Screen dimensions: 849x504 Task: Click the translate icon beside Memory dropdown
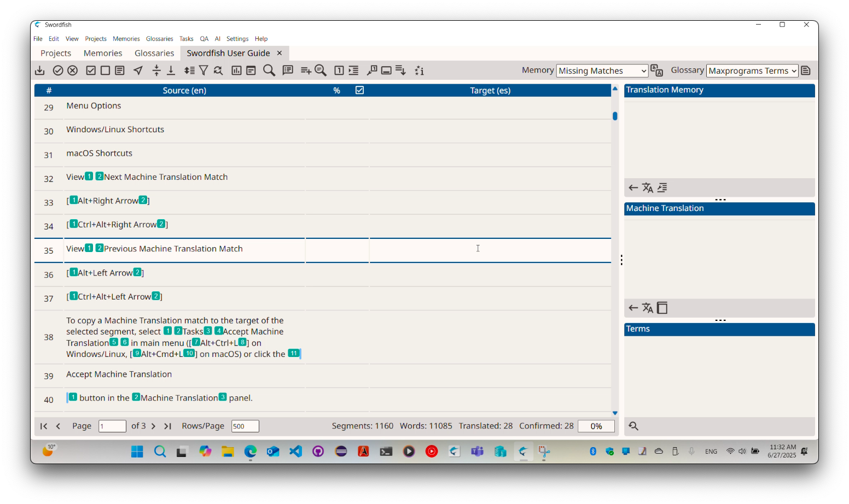click(x=657, y=71)
